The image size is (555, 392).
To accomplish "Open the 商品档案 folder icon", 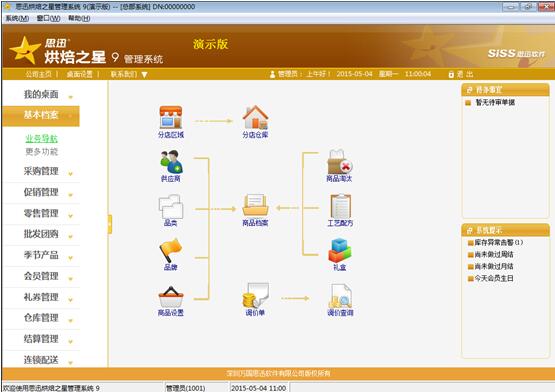I will pos(255,205).
